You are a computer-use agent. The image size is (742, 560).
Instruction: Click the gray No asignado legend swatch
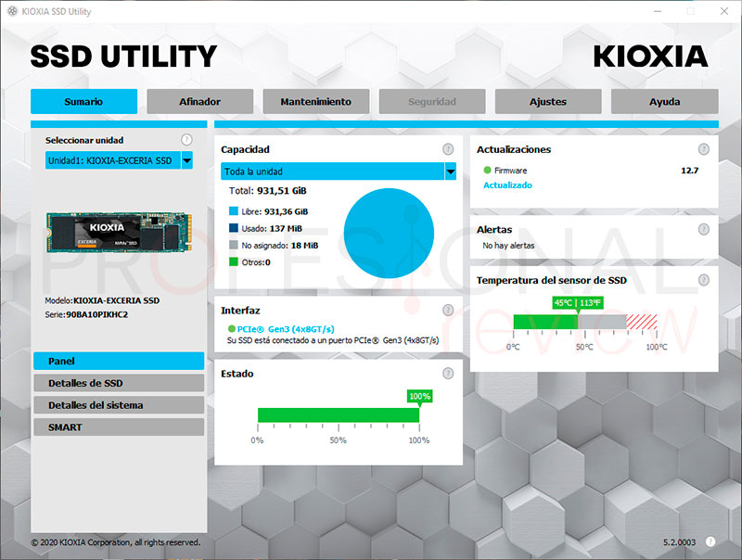[234, 245]
